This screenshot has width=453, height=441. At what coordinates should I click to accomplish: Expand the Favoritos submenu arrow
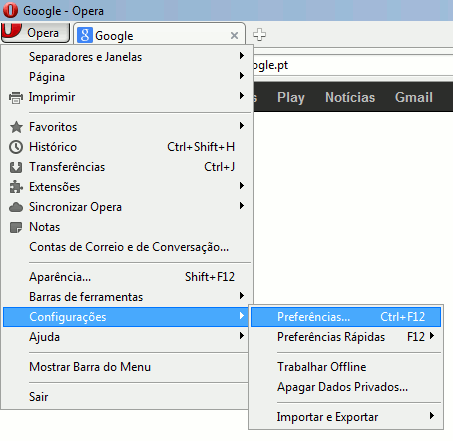(x=242, y=126)
